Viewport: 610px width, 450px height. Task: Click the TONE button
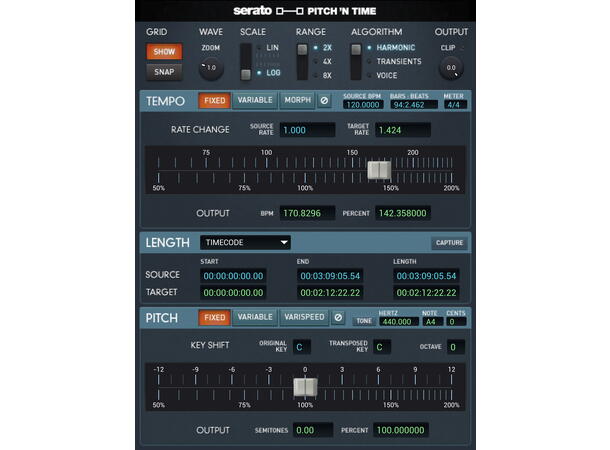pyautogui.click(x=364, y=321)
